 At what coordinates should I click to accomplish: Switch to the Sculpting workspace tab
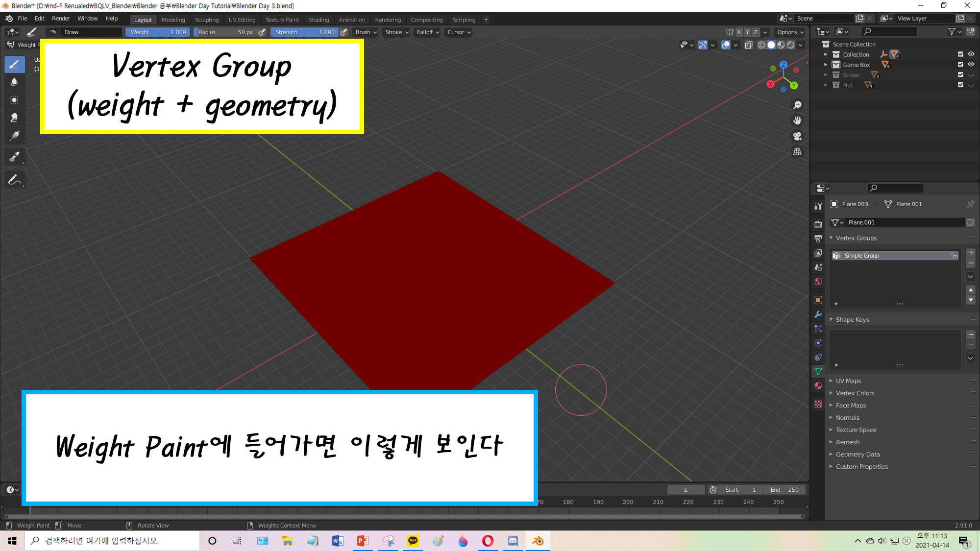pos(206,20)
